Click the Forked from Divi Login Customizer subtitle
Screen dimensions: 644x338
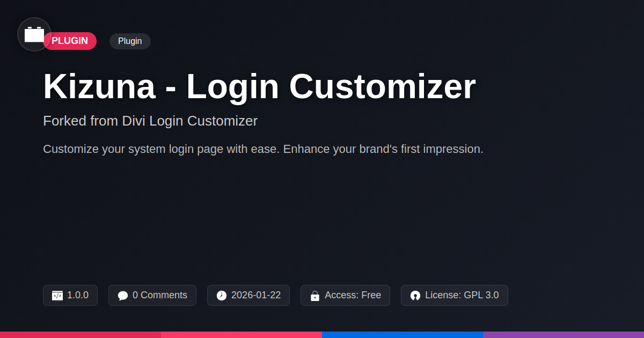tap(150, 121)
